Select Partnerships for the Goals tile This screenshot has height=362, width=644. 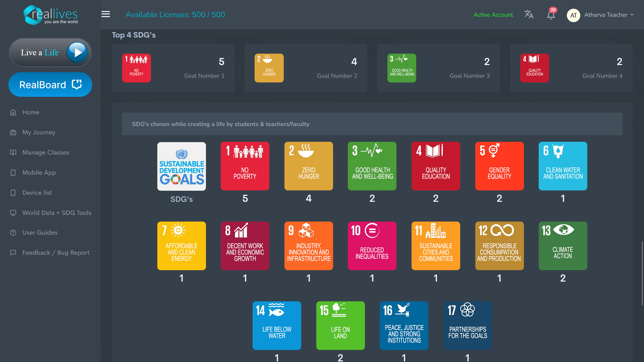click(468, 325)
